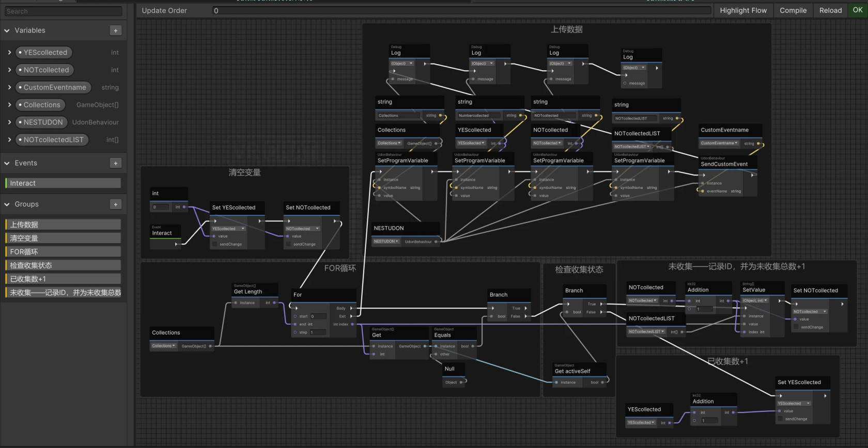Click the Search field in sidebar

coord(63,11)
